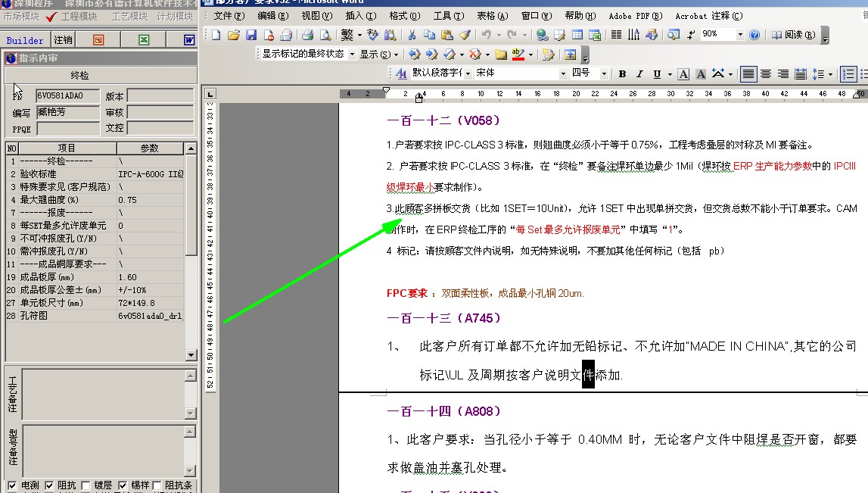The height and width of the screenshot is (493, 868).
Task: Toggle numbered list formatting
Action: [x=848, y=73]
